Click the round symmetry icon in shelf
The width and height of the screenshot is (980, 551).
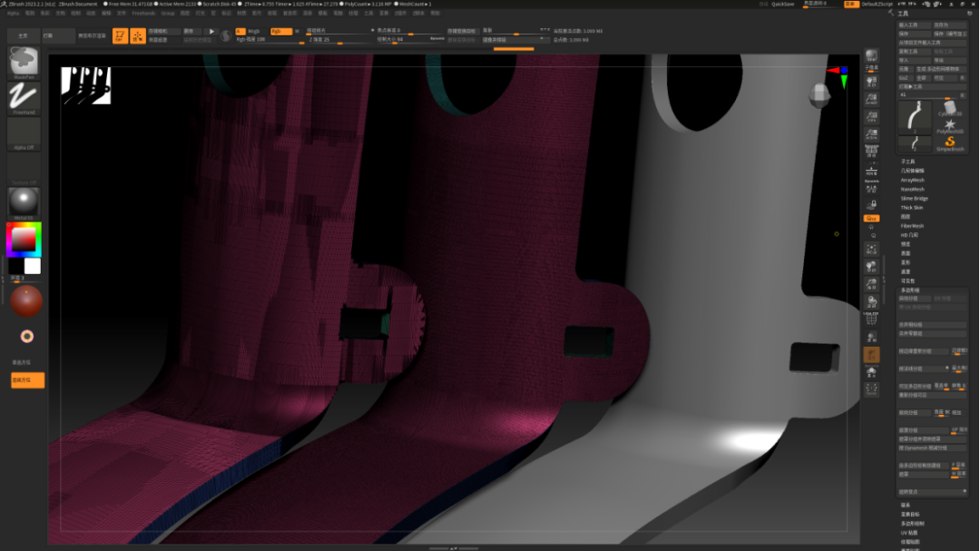click(226, 36)
